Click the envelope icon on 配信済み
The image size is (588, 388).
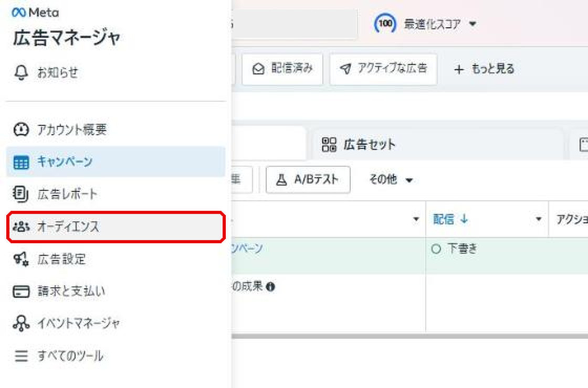[x=258, y=69]
